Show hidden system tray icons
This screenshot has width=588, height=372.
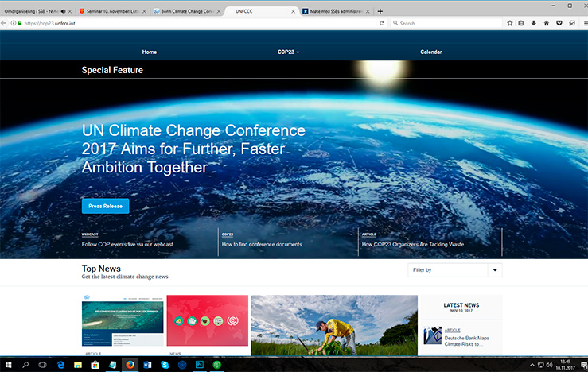[532, 365]
